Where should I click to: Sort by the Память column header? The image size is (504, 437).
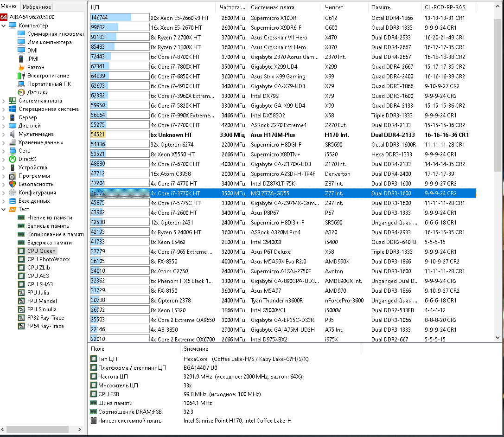395,7
